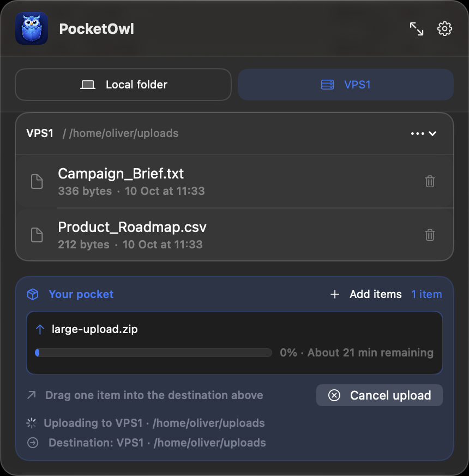Open the three-dot more options menu
Image resolution: width=469 pixels, height=476 pixels.
[x=417, y=133]
